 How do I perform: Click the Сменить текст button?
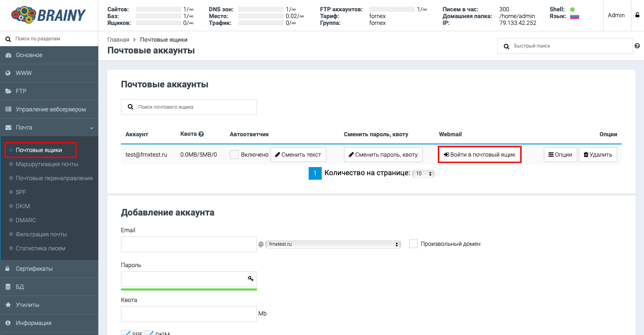(x=298, y=154)
